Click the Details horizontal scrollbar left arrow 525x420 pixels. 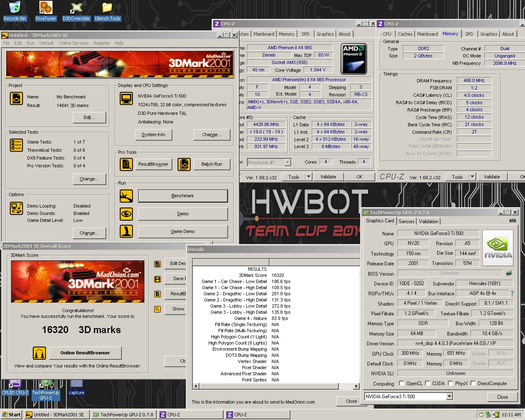196,386
